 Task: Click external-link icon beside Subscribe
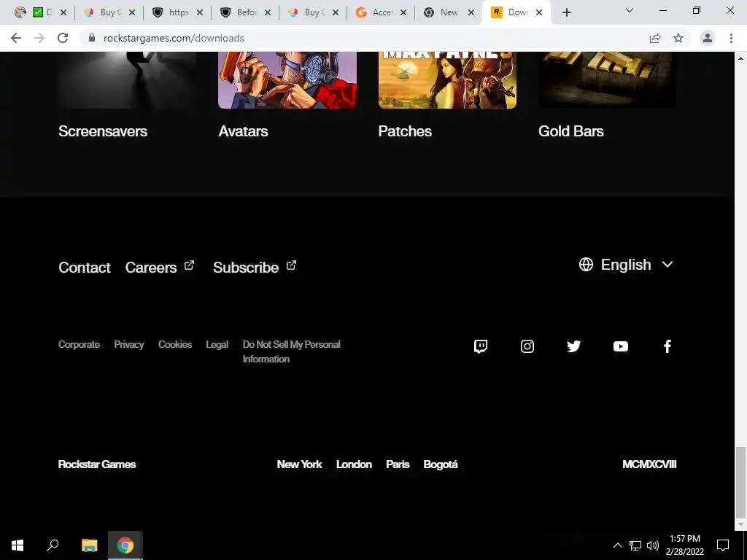click(x=291, y=265)
